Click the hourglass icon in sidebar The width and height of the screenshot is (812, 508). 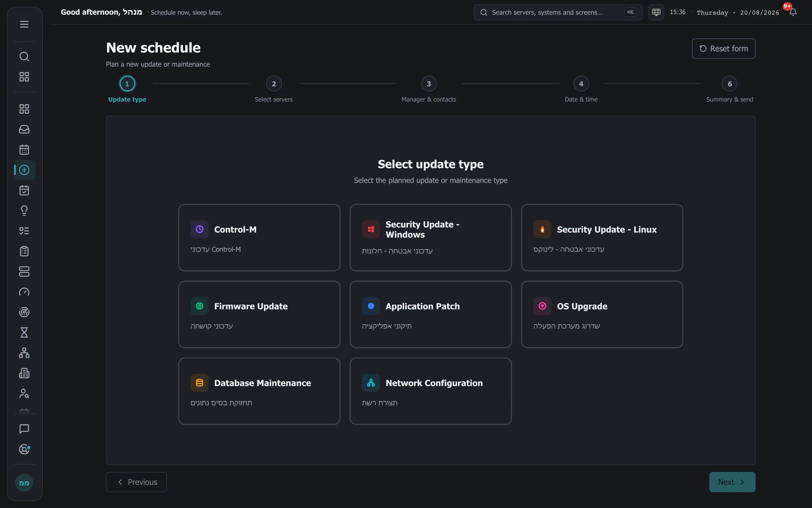24,333
